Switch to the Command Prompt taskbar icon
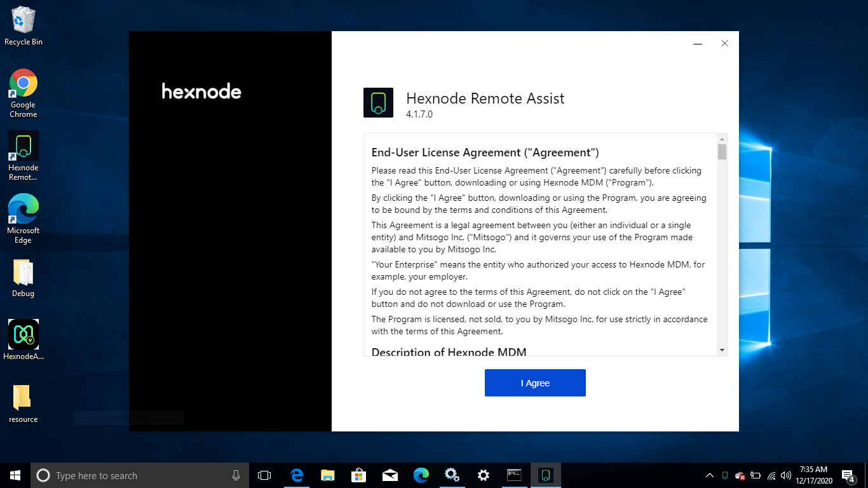 point(514,475)
